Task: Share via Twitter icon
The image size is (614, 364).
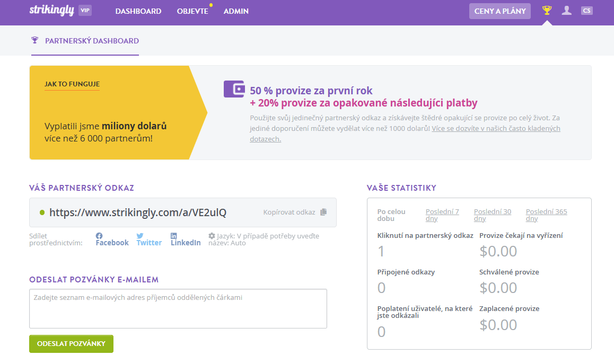Action: pyautogui.click(x=140, y=236)
